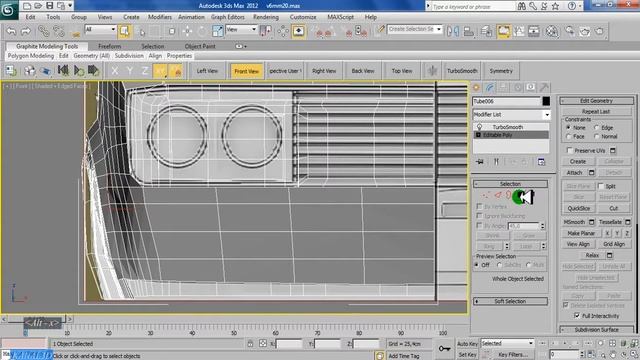Viewport: 640px width, 360px height.
Task: Click the Left View button
Action: (207, 71)
